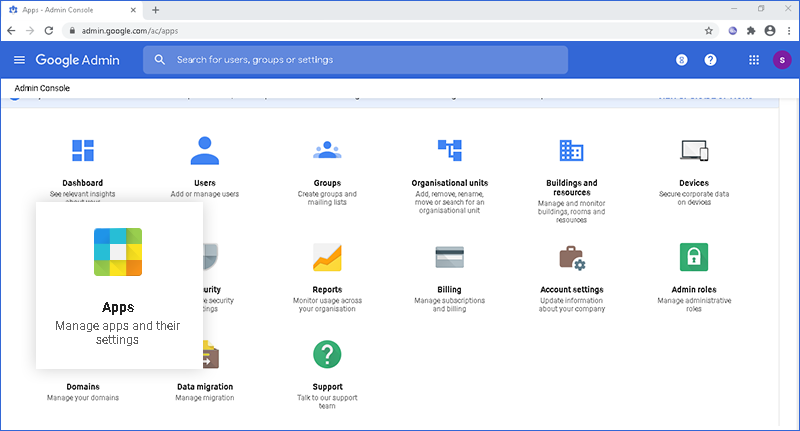800x431 pixels.
Task: Open the Support question mark icon
Action: tap(327, 353)
